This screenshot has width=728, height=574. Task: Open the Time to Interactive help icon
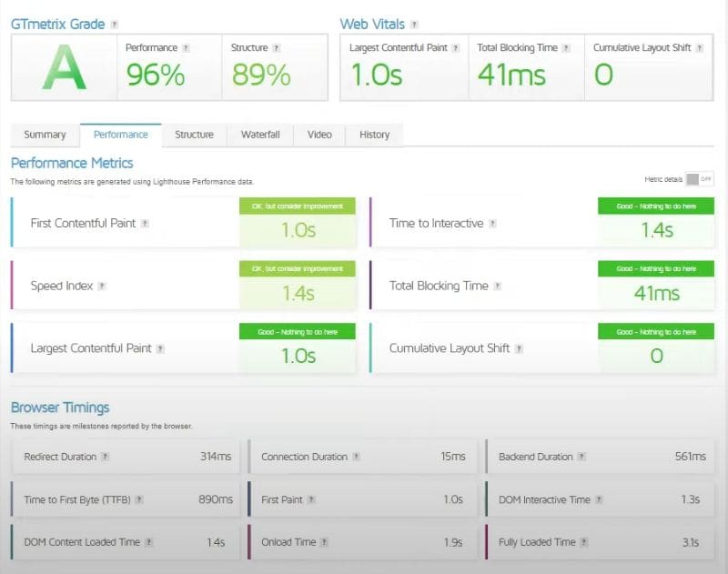tap(492, 224)
